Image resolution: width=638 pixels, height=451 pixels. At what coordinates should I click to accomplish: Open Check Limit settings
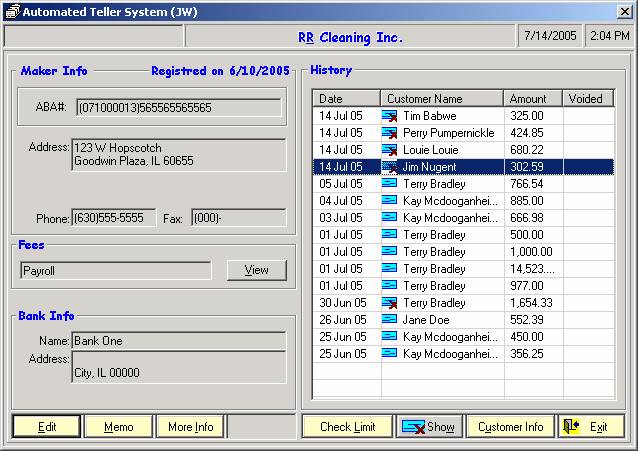[x=347, y=427]
